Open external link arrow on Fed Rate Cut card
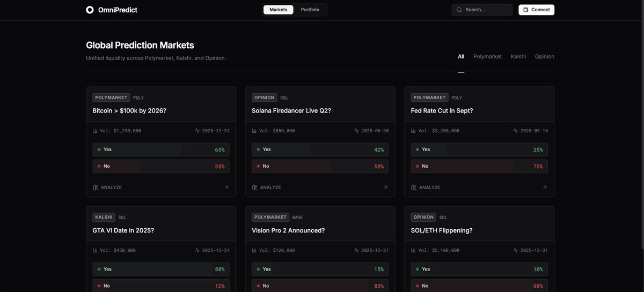The width and height of the screenshot is (644, 292). tap(545, 188)
